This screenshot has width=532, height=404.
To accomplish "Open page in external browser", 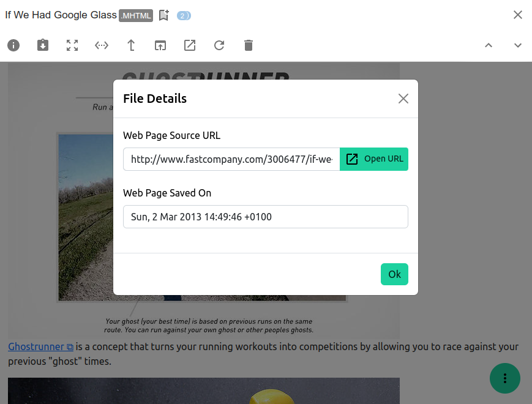I will [x=189, y=45].
